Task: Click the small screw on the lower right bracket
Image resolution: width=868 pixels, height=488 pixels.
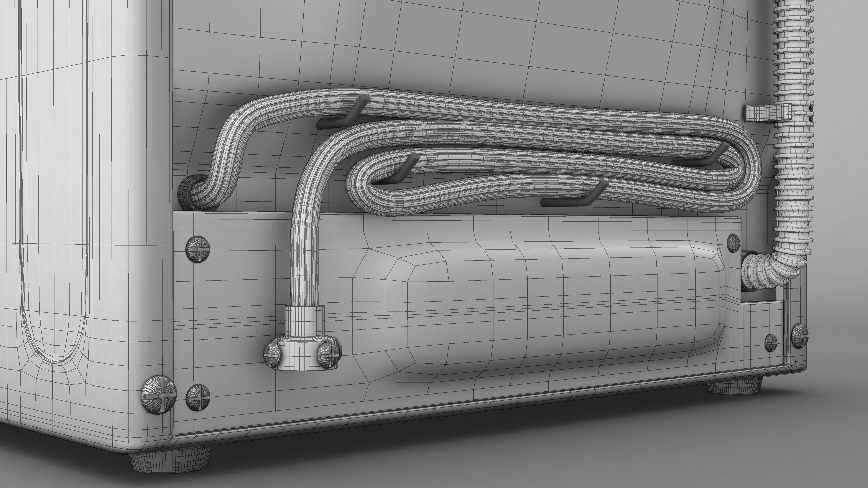Action: 771,342
